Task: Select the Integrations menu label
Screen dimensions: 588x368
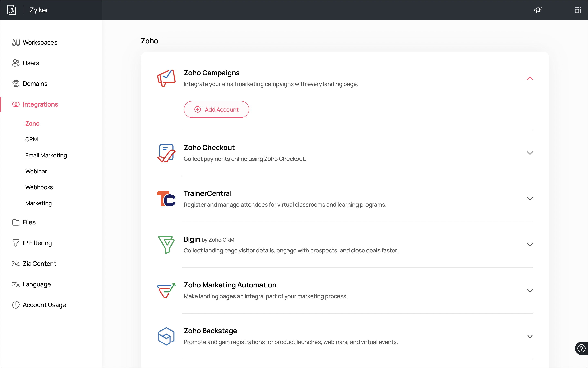Action: tap(40, 104)
